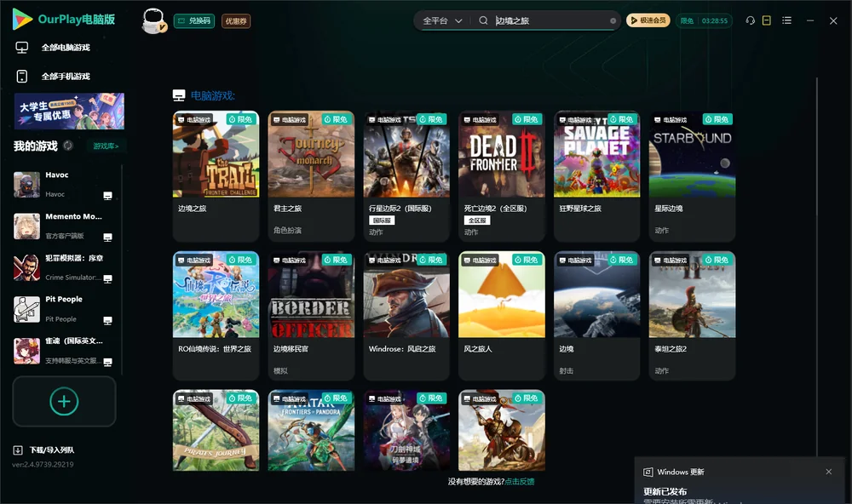This screenshot has height=504, width=852.
Task: Click the PC icon on the Pit People row
Action: (107, 320)
